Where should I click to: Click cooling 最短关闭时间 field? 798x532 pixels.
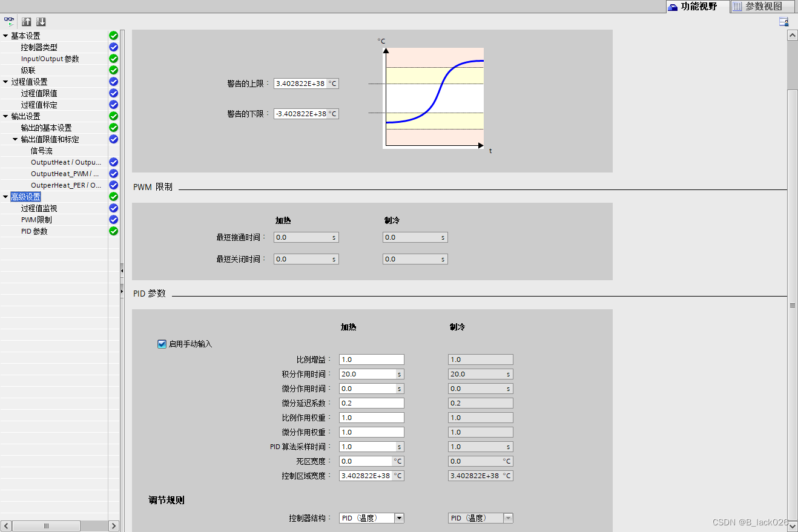(x=415, y=259)
